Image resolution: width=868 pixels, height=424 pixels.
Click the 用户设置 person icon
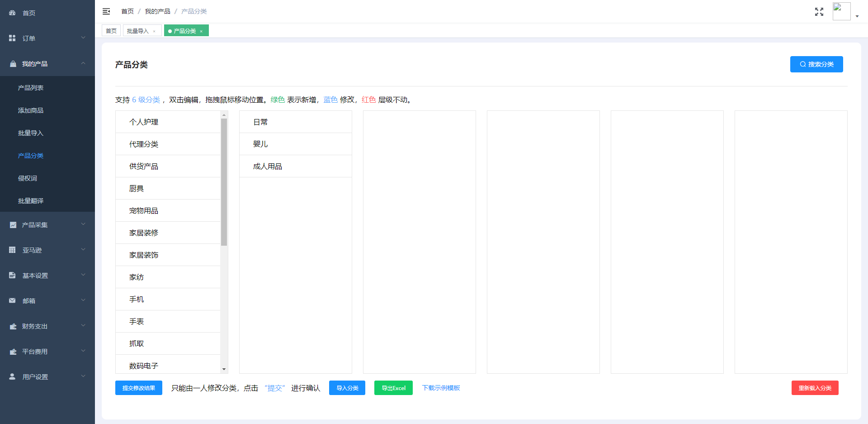click(x=12, y=377)
